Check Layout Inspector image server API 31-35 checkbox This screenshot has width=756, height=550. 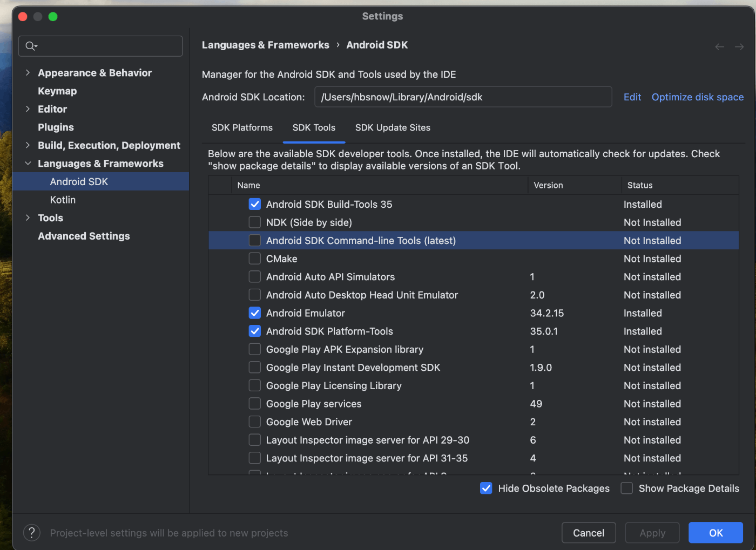255,458
